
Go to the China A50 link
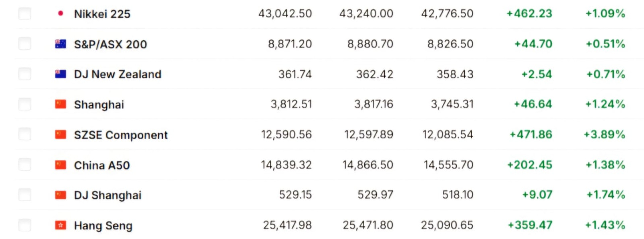[102, 165]
